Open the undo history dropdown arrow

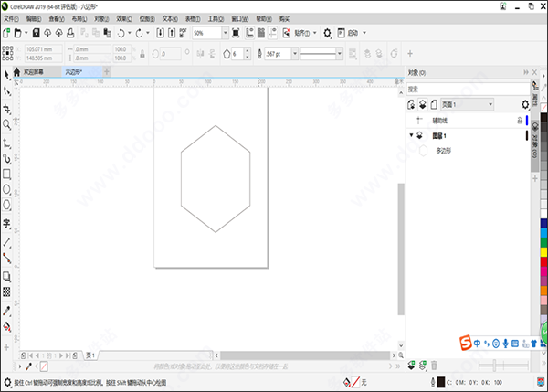click(x=130, y=33)
